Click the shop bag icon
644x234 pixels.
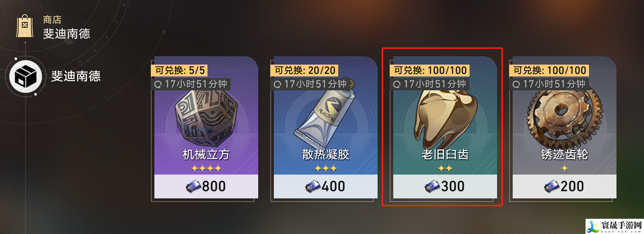point(25,27)
